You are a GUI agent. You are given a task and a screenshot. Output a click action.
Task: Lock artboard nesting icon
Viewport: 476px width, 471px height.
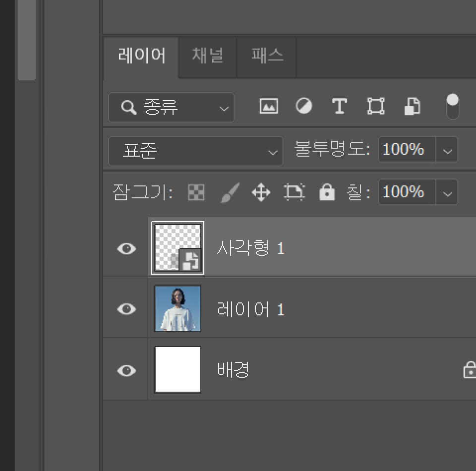(x=294, y=192)
